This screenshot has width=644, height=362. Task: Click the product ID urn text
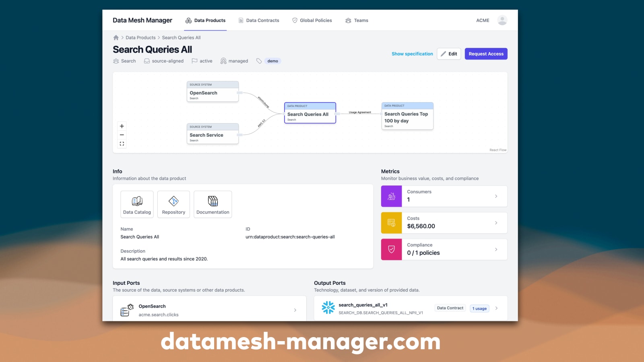click(x=290, y=237)
